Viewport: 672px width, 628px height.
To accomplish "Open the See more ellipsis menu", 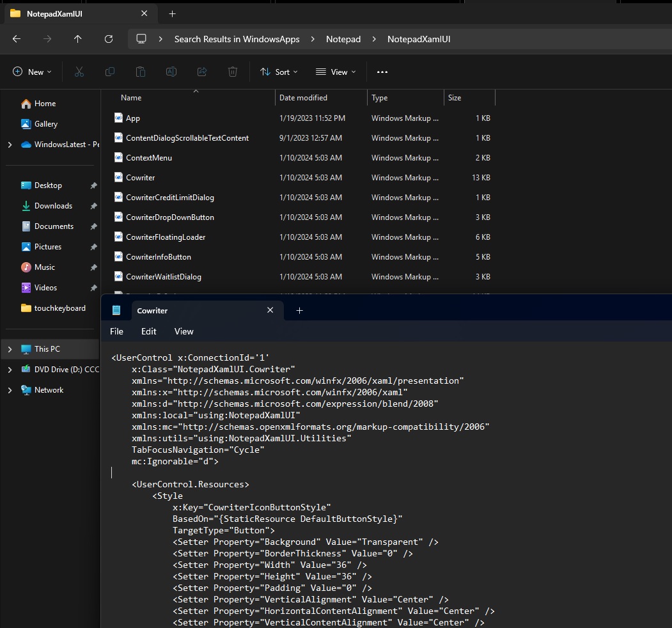I will click(382, 72).
